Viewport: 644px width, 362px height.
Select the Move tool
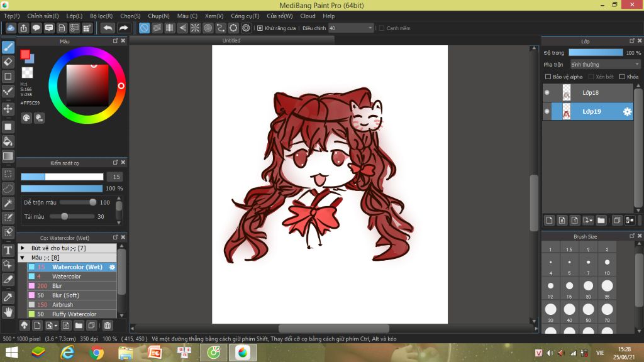[x=8, y=109]
